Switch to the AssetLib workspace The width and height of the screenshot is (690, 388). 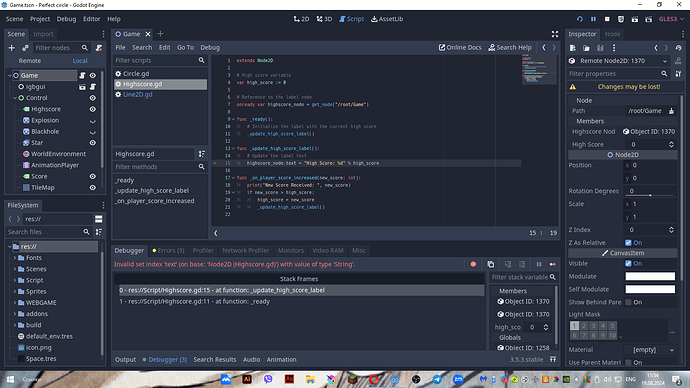pyautogui.click(x=387, y=19)
